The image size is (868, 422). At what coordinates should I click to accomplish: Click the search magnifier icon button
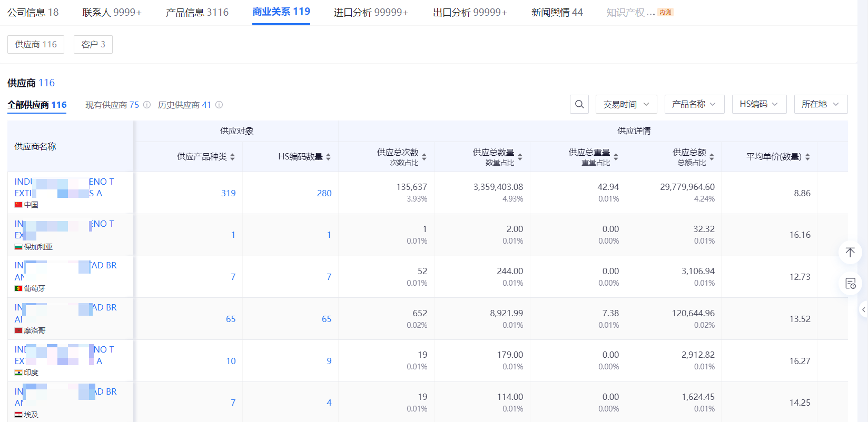tap(579, 104)
